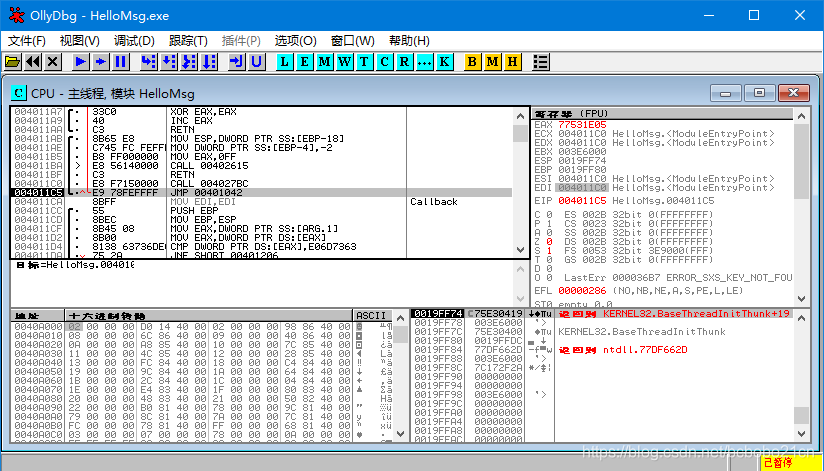Open Memory map with cyan M button
The height and width of the screenshot is (471, 824).
click(325, 62)
